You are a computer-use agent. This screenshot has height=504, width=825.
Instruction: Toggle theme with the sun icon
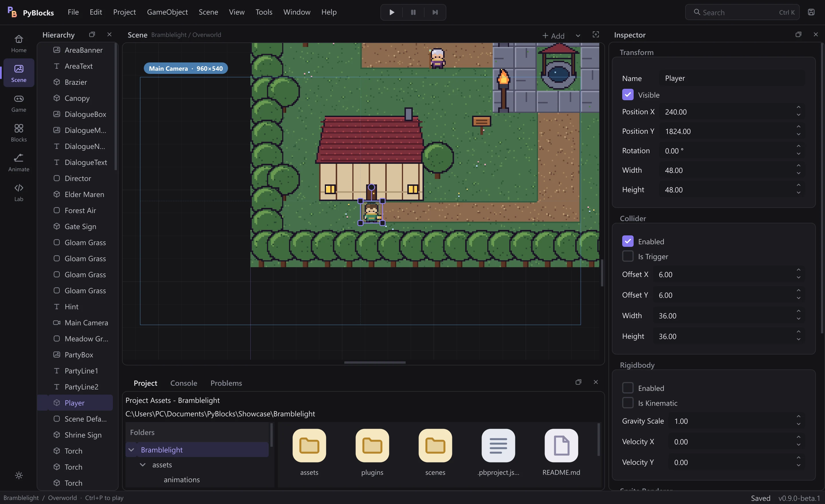pyautogui.click(x=19, y=475)
